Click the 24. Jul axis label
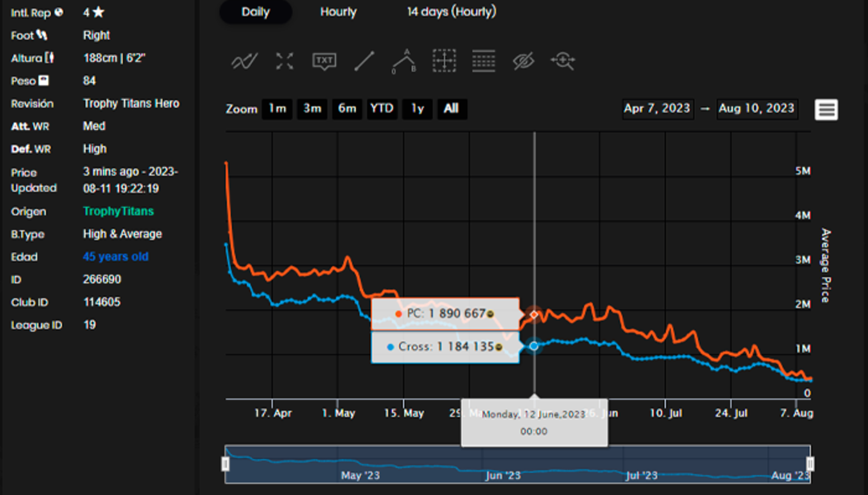Image resolution: width=868 pixels, height=495 pixels. (x=731, y=414)
